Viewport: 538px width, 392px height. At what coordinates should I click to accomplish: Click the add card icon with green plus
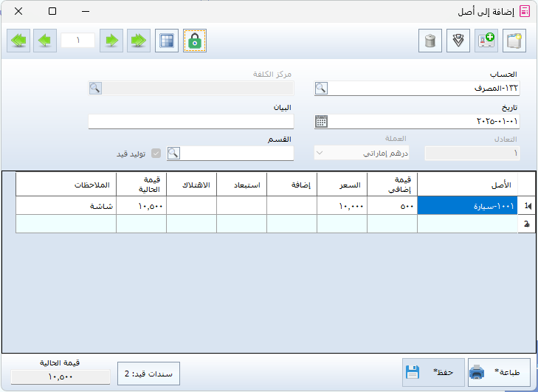[x=486, y=41]
